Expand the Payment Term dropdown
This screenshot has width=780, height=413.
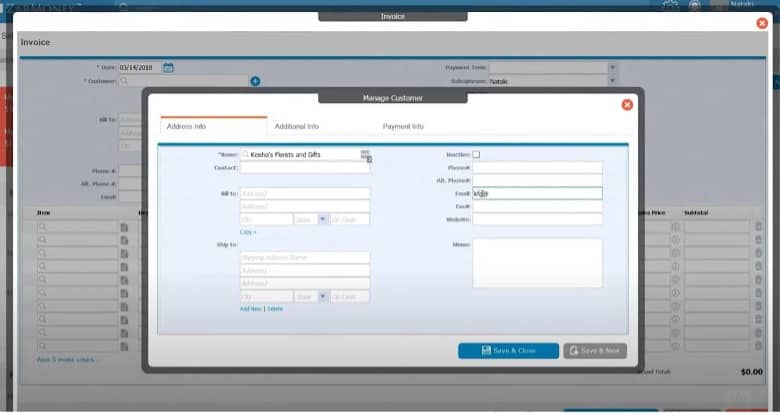[612, 67]
